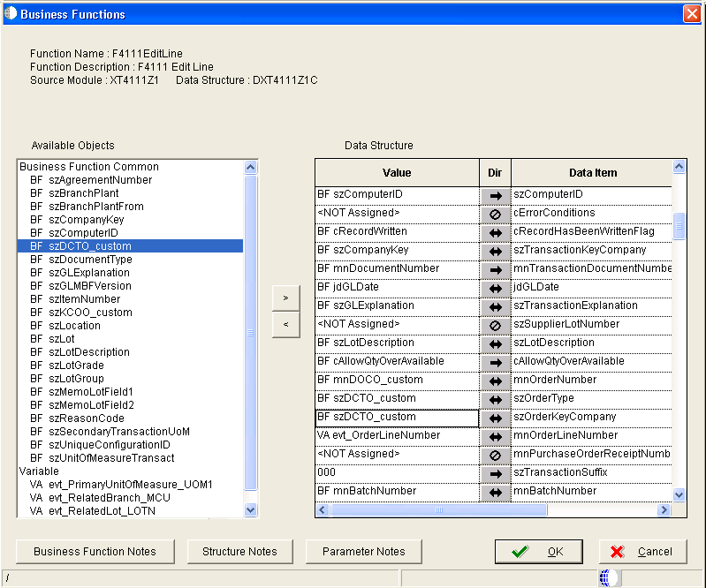Click Data Structure horizontal scroll right arrow
Screen dimensions: 706x588
click(x=664, y=509)
